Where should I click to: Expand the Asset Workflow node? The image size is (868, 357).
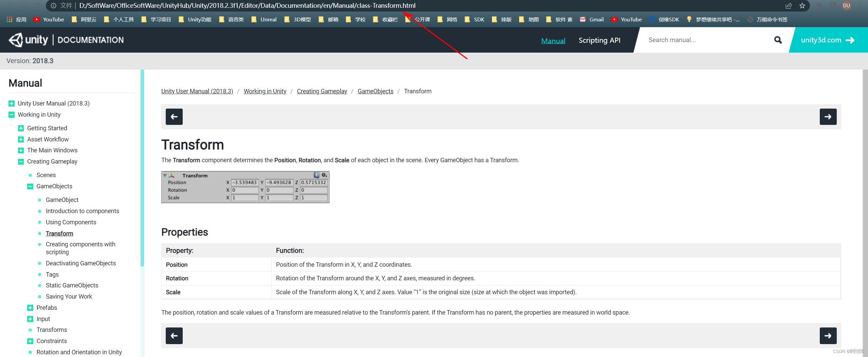21,139
